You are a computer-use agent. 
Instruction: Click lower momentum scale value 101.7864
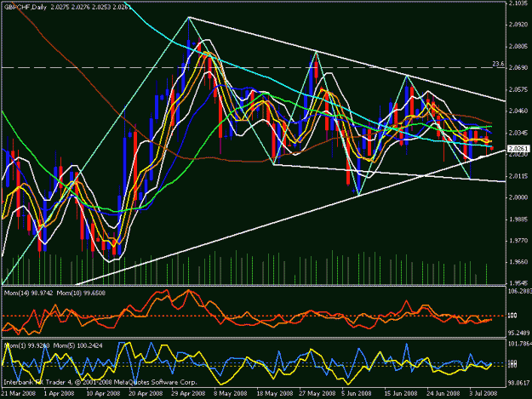click(x=518, y=344)
